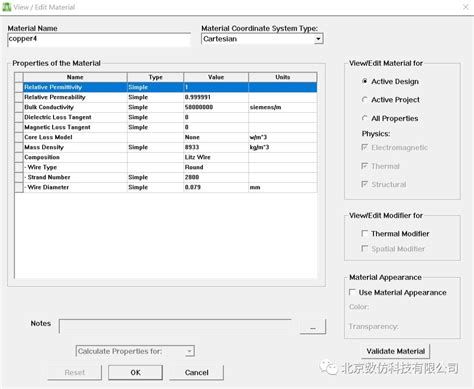Click the Composition value Litz Wire
474x389 pixels.
click(x=216, y=157)
